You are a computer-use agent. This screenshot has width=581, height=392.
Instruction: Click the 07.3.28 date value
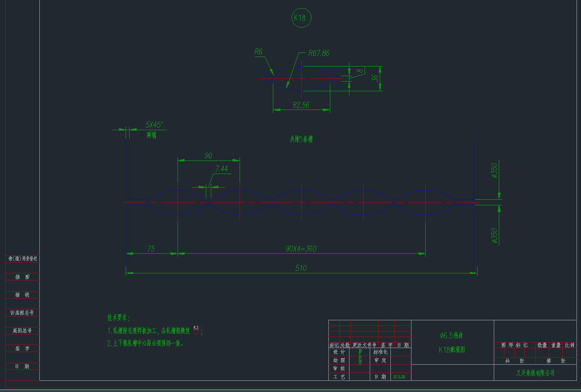click(x=399, y=377)
